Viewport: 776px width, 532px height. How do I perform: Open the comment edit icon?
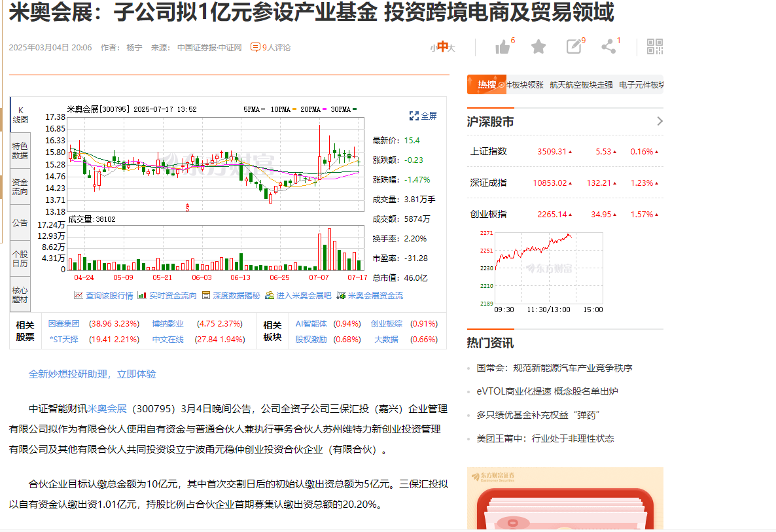(574, 47)
